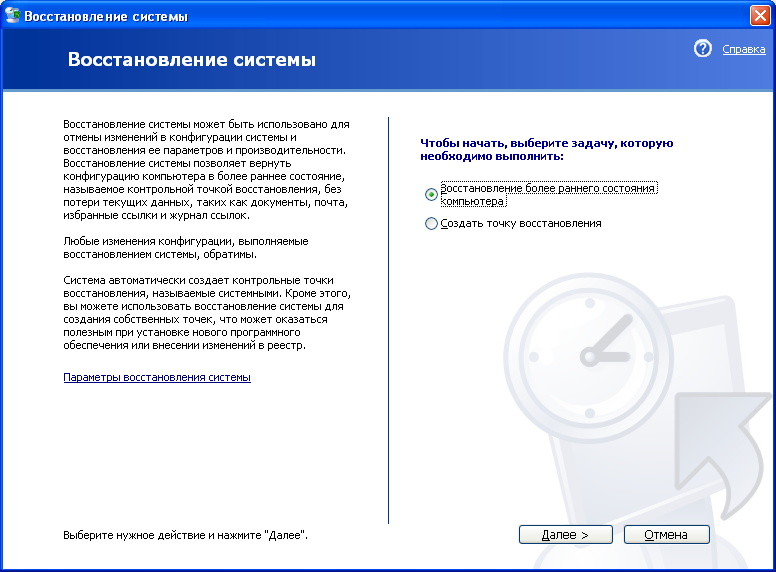The width and height of the screenshot is (776, 572).
Task: Click text Выберите нужное действие и нажмите Далее
Action: coord(185,535)
